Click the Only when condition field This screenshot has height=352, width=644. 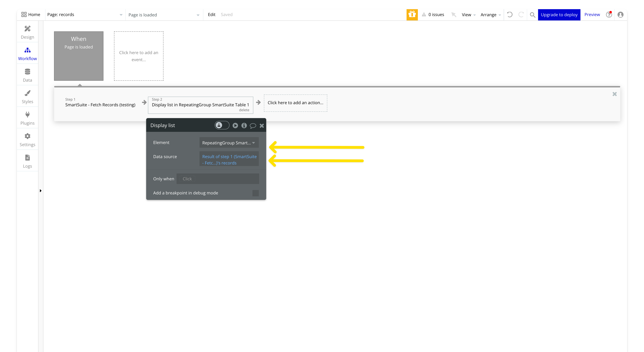(x=217, y=179)
